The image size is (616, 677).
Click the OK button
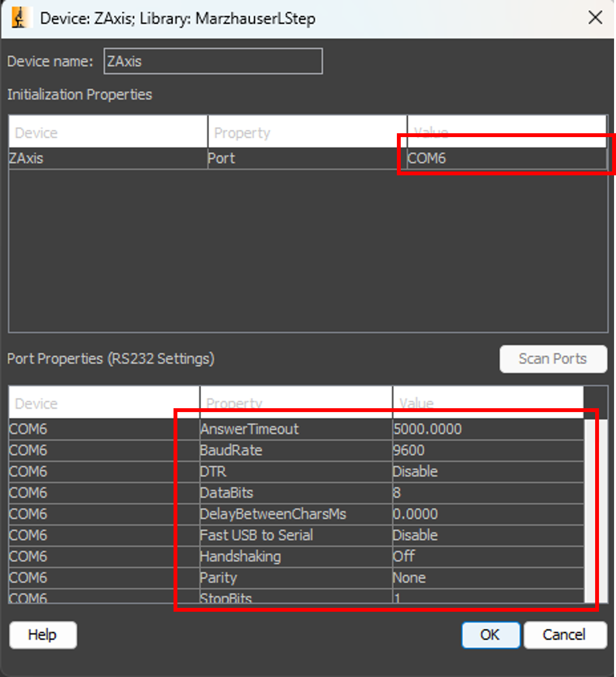click(490, 635)
